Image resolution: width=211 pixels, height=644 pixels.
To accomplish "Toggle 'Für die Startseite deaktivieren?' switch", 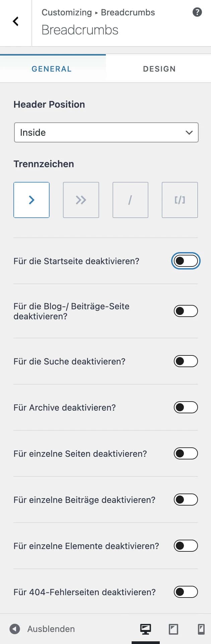I will [186, 261].
